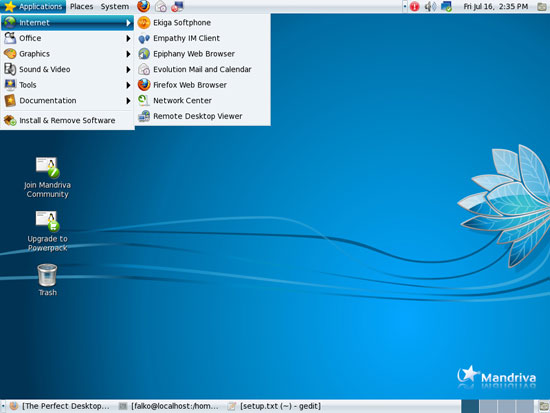This screenshot has height=413, width=550.
Task: Open the volume speaker applet
Action: tap(430, 6)
